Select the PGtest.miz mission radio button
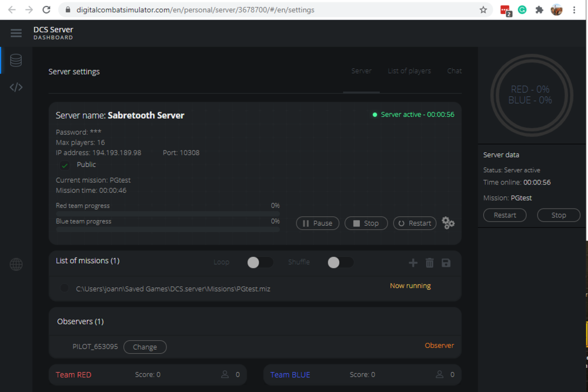This screenshot has height=392, width=588. tap(65, 288)
